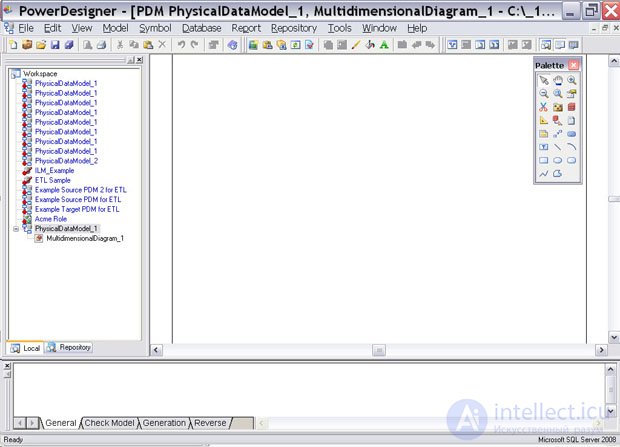Switch to the Repository browser tab
Screen dimensions: 620x447
tap(69, 347)
